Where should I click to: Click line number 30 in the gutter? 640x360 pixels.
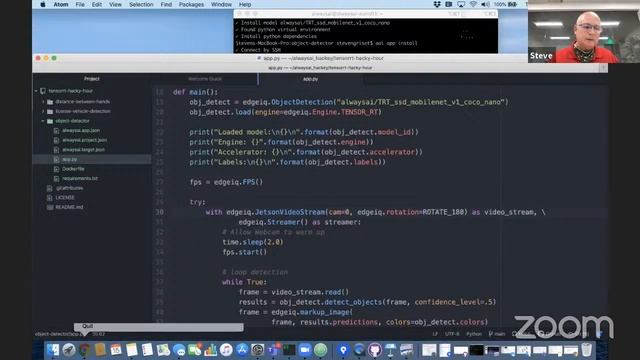click(159, 212)
